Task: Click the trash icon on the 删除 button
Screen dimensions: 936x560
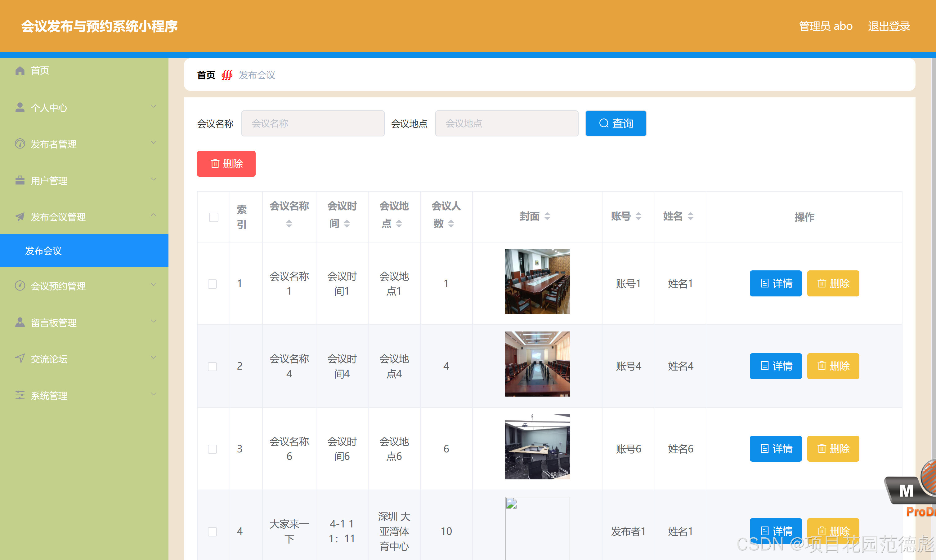Action: click(x=215, y=163)
